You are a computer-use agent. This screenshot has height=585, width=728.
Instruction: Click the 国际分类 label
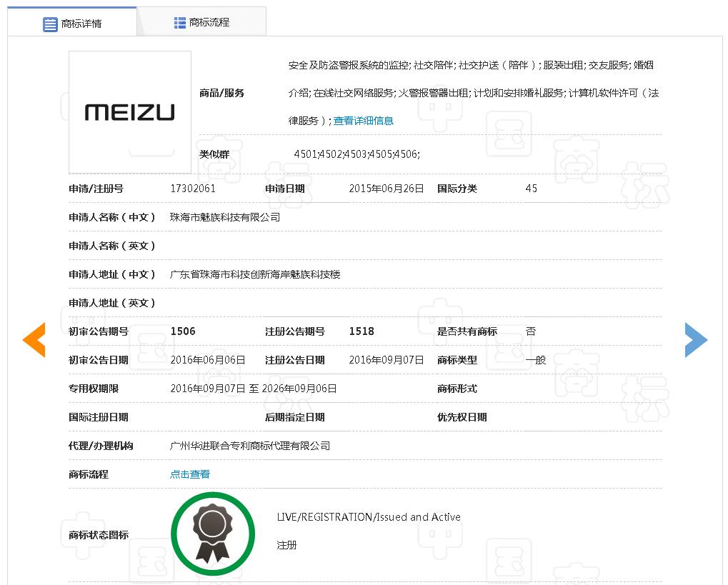pyautogui.click(x=457, y=189)
